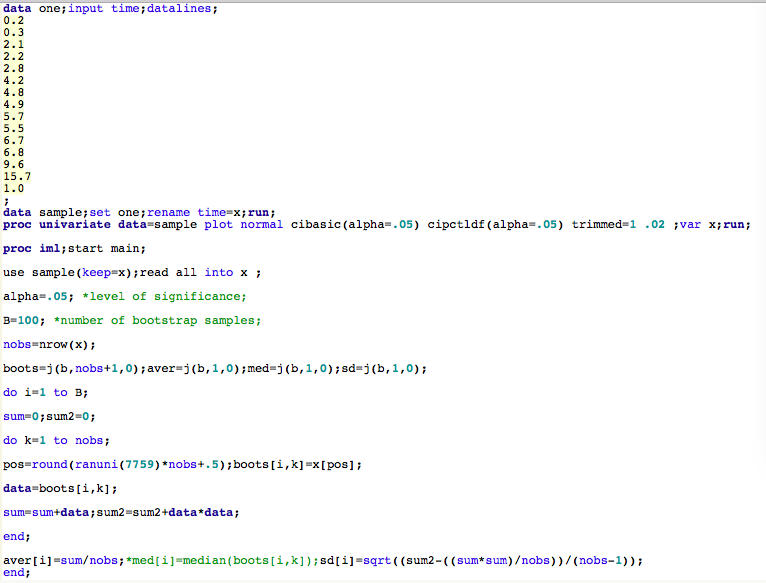
Task: Click the 'proc univariate' keyword
Action: click(x=57, y=224)
